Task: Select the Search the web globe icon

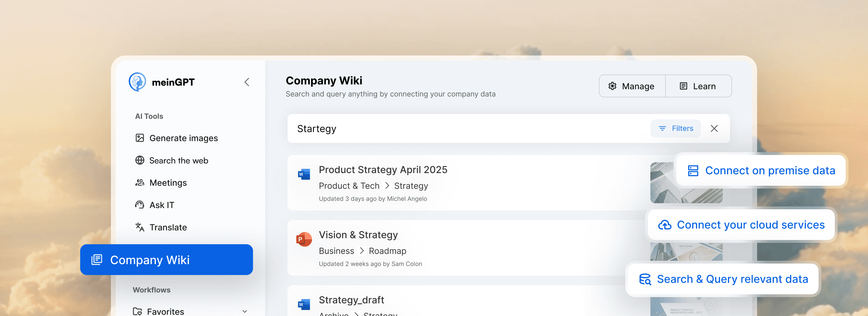Action: click(x=140, y=160)
